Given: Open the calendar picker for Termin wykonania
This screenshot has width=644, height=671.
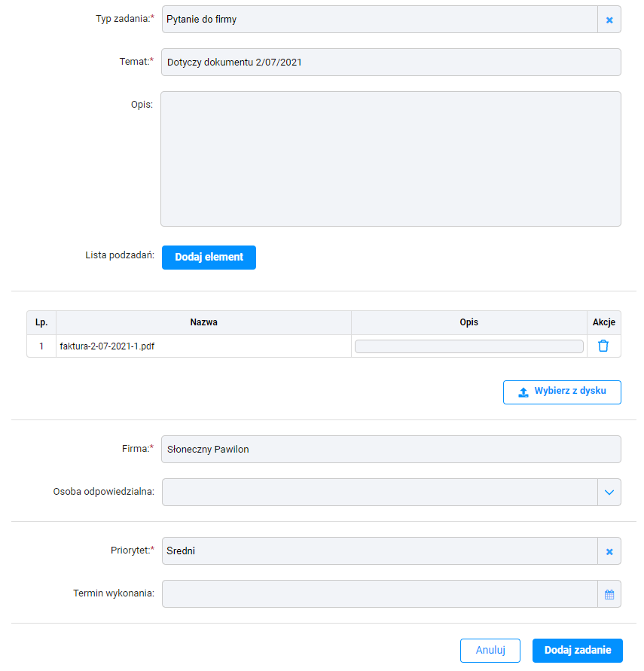Looking at the screenshot, I should pos(609,594).
